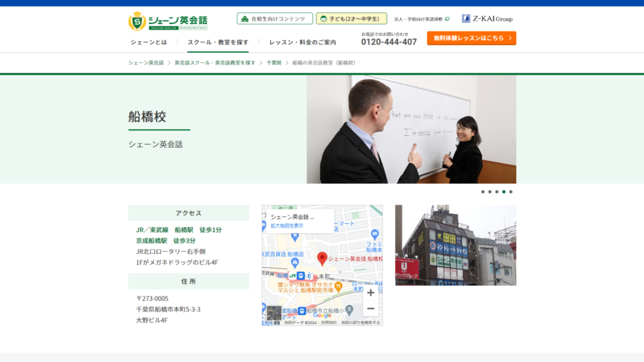Viewport: 644px width, 362px height.
Task: Toggle satellite view thumbnail on map
Action: coord(274,313)
